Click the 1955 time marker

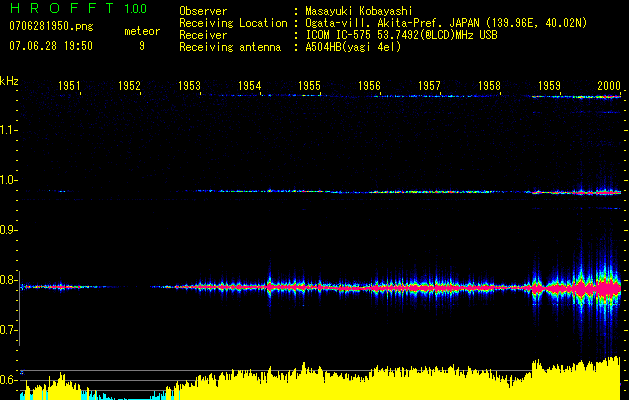tap(309, 85)
